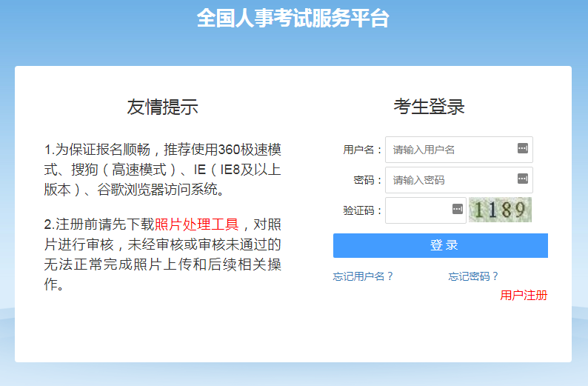Image resolution: width=588 pixels, height=386 pixels.
Task: Go to 用户注册 registration link
Action: click(524, 296)
